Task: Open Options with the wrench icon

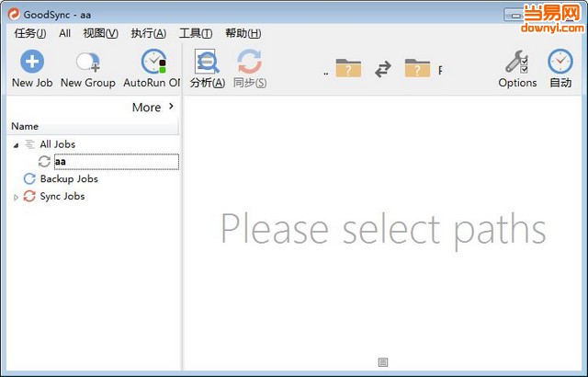Action: point(516,63)
